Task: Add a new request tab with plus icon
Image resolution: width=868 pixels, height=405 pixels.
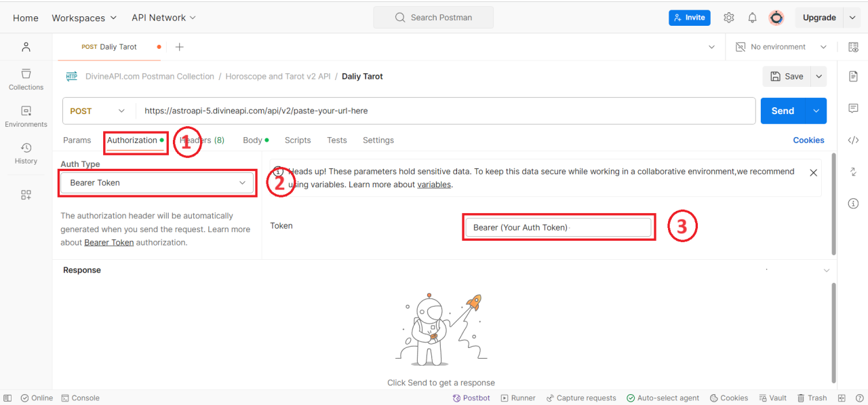Action: click(x=179, y=47)
